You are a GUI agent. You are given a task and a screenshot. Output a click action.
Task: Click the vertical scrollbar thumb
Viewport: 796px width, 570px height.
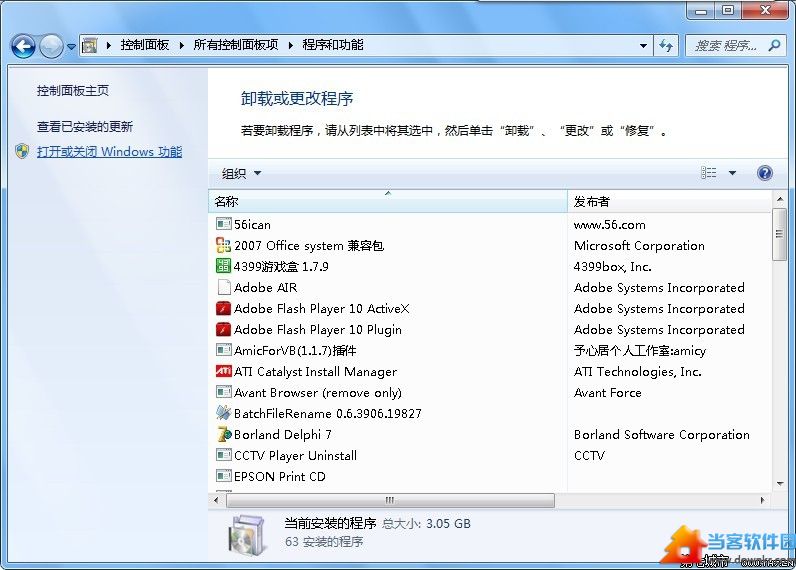[779, 234]
